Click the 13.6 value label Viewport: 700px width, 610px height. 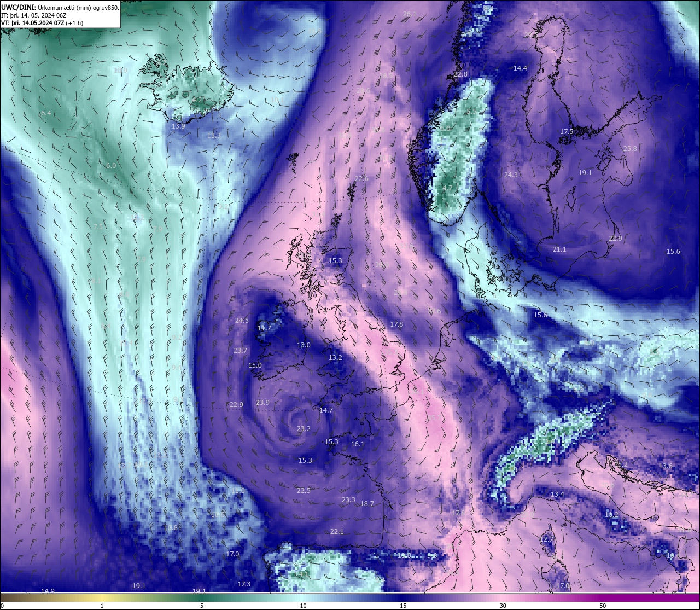(x=666, y=466)
